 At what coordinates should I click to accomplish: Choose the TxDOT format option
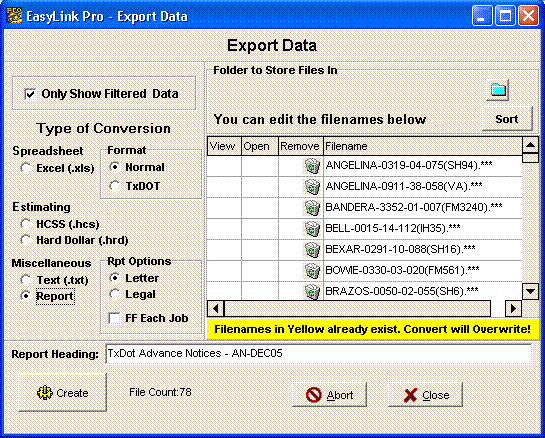click(114, 186)
